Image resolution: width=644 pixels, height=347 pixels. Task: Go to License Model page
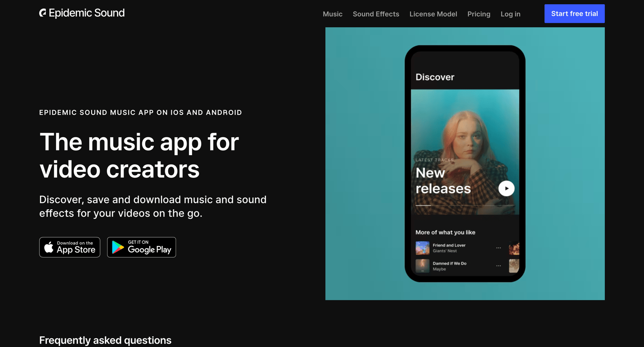click(433, 14)
